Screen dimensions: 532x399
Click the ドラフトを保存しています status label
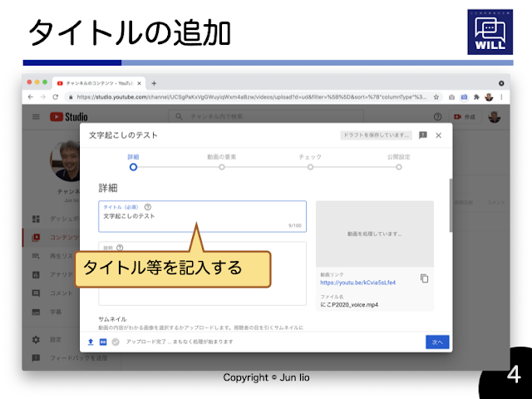click(376, 135)
